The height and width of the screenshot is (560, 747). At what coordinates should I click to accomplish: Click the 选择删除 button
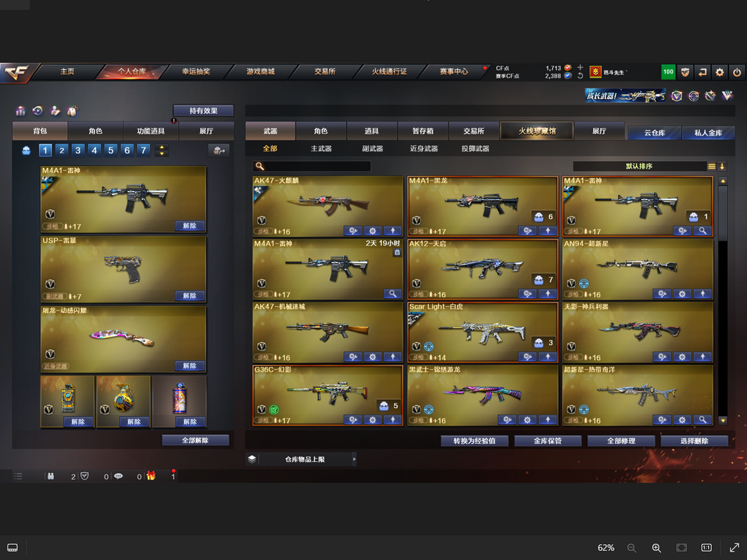point(694,441)
